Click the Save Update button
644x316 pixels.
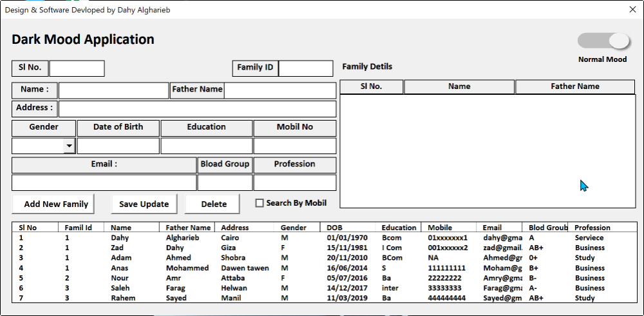coord(144,204)
